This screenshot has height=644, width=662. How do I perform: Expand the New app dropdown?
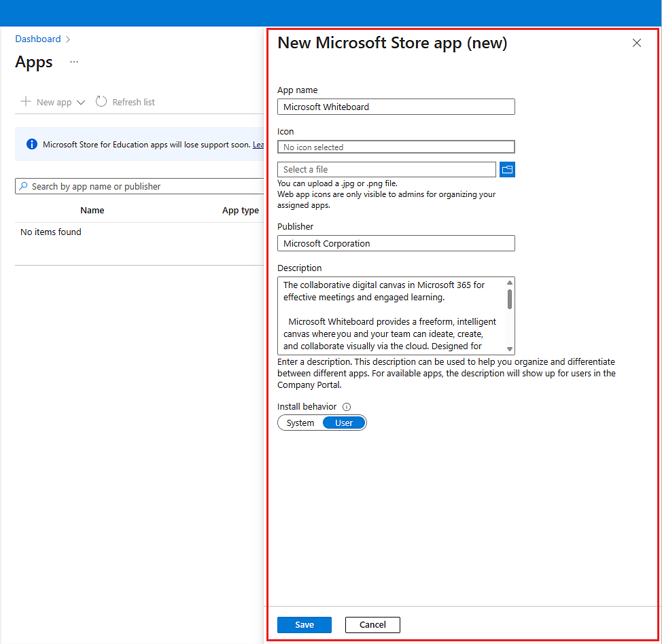(x=82, y=102)
